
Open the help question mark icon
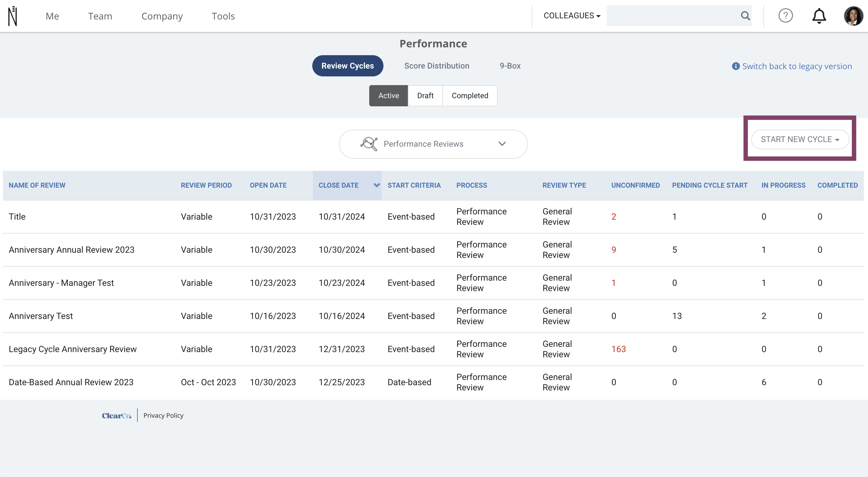(785, 15)
